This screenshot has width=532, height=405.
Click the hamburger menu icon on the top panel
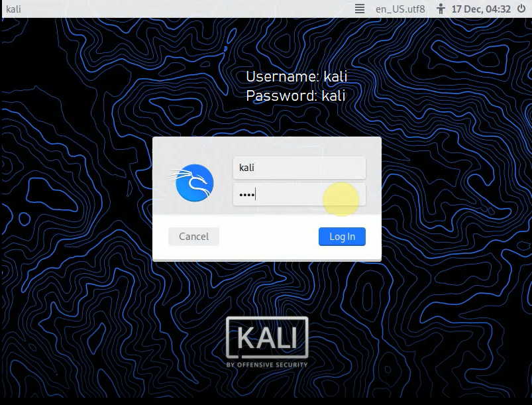[360, 9]
